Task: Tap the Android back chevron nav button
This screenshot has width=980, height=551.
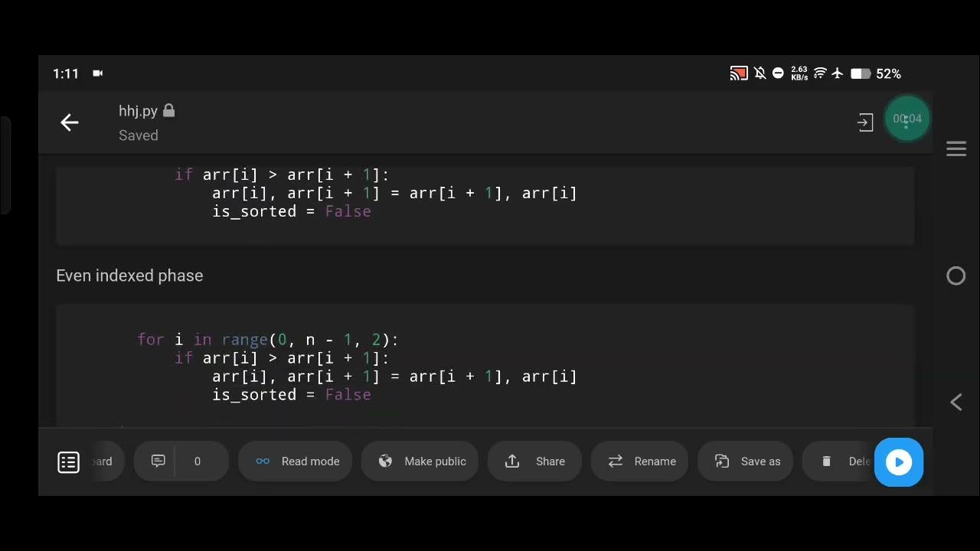Action: [x=956, y=403]
